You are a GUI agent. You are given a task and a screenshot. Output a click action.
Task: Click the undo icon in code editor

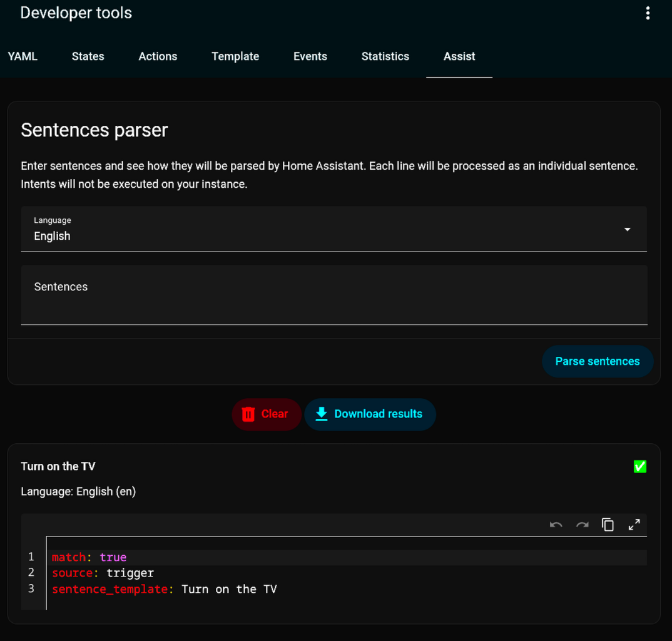tap(556, 525)
